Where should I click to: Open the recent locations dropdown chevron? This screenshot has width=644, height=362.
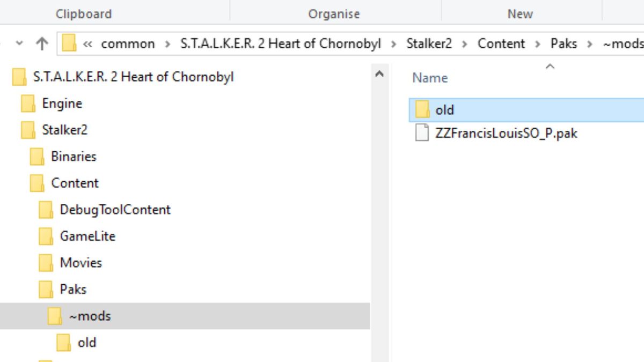pyautogui.click(x=19, y=44)
